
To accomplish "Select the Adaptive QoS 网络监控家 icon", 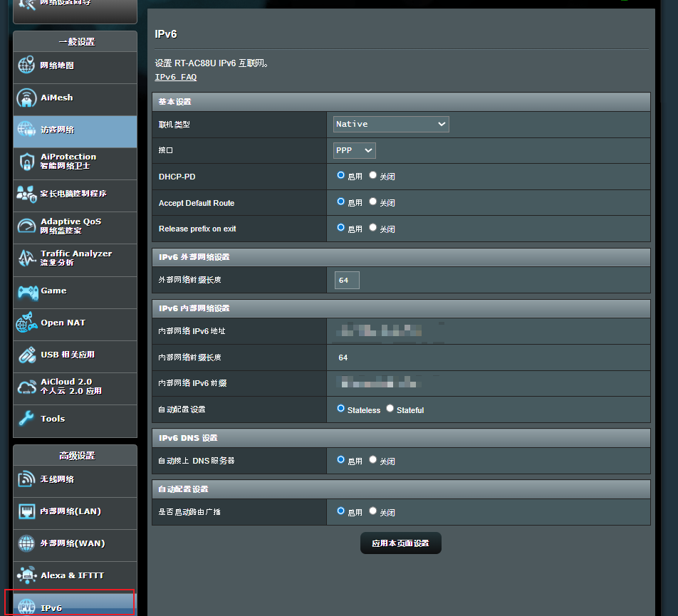I will (71, 227).
